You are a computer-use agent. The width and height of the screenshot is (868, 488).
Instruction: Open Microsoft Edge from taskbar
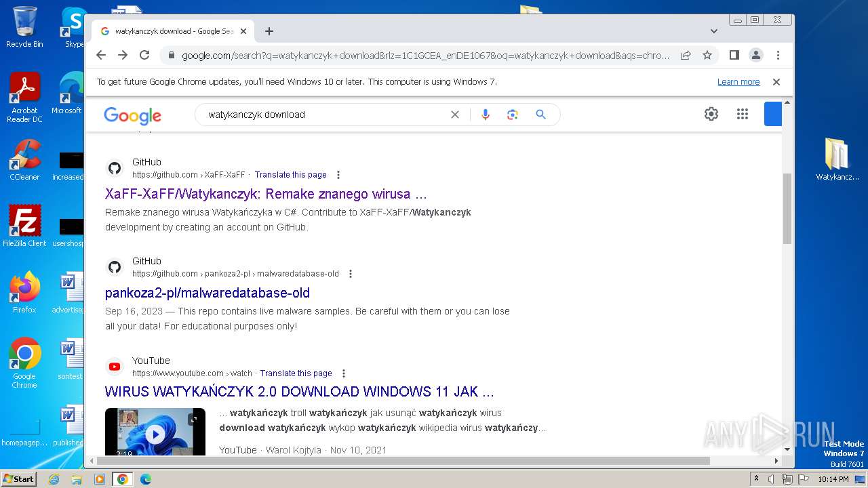[145, 479]
